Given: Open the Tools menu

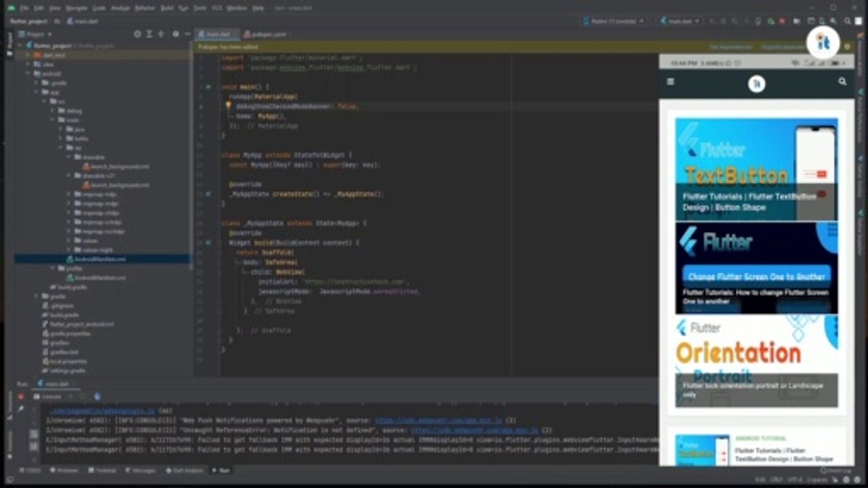Looking at the screenshot, I should (x=200, y=8).
